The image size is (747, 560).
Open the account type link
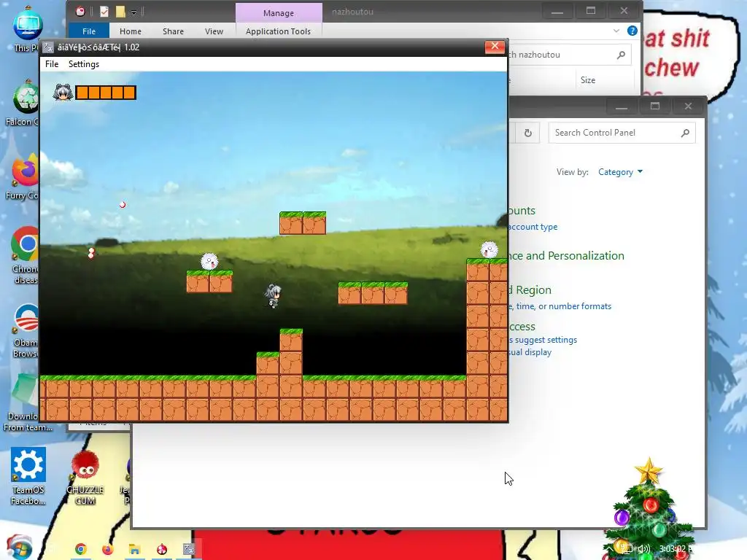click(533, 227)
